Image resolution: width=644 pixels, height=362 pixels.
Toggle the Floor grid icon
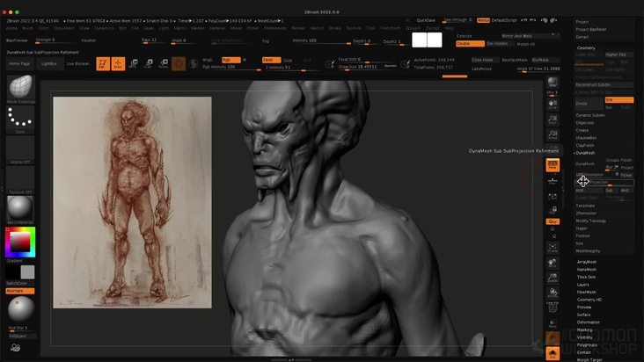coord(553,180)
